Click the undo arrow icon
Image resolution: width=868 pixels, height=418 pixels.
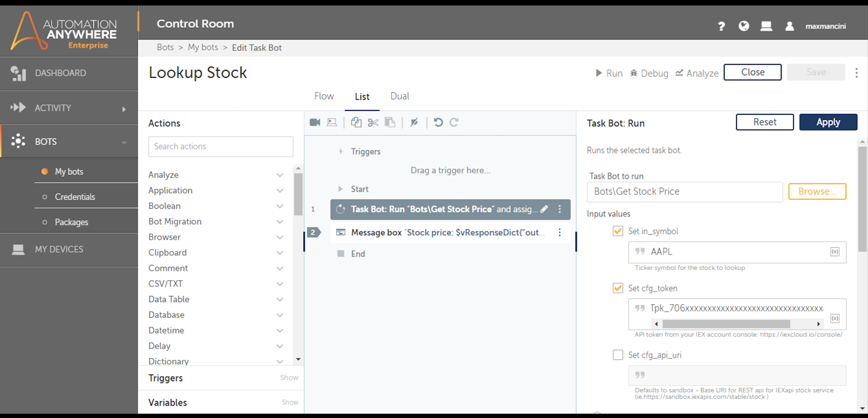click(438, 122)
